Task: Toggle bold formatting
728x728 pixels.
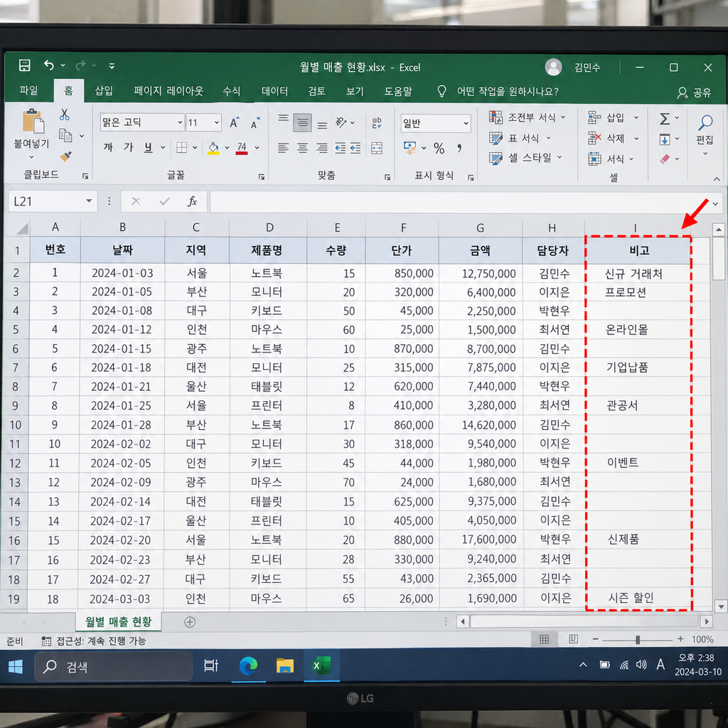Action: pos(109,148)
